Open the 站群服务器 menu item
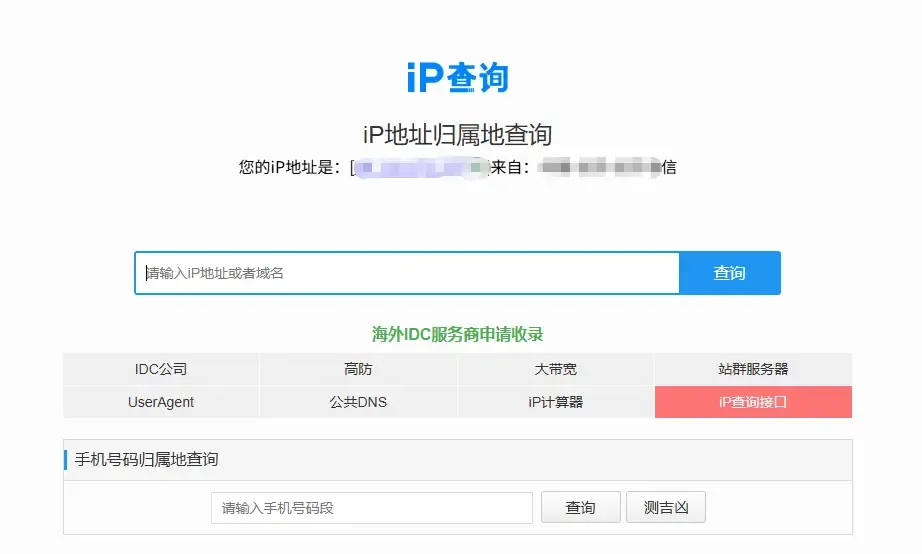 coord(753,369)
